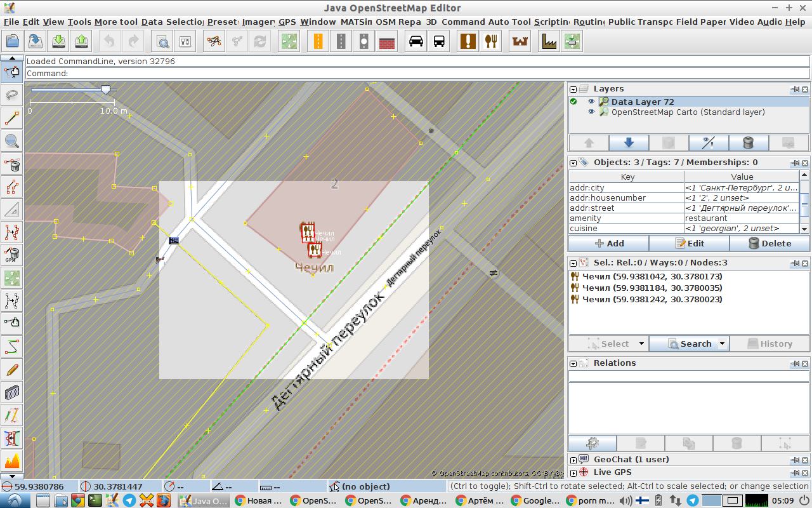Collapse the Relations panel
812x508 pixels.
click(x=573, y=364)
